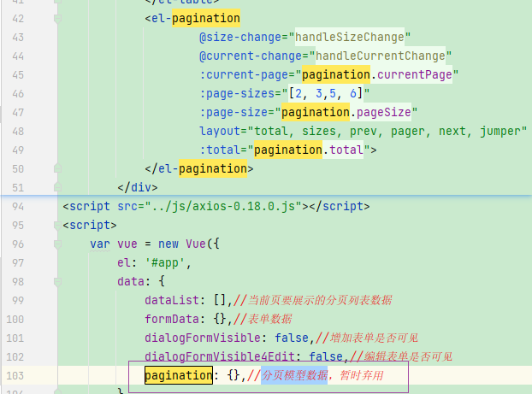Click the :page-sizes attribute name
Screen dimensions: 532x394
[x=237, y=93]
